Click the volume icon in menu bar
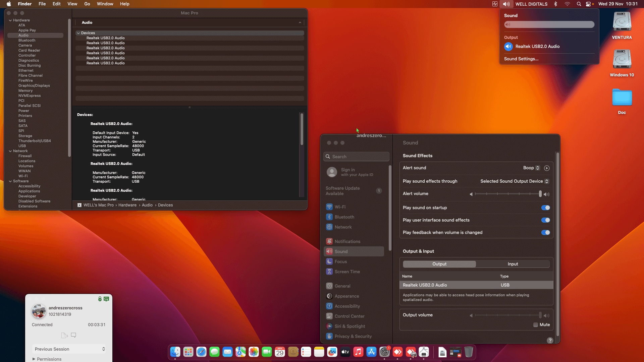Image resolution: width=644 pixels, height=362 pixels. tap(506, 4)
